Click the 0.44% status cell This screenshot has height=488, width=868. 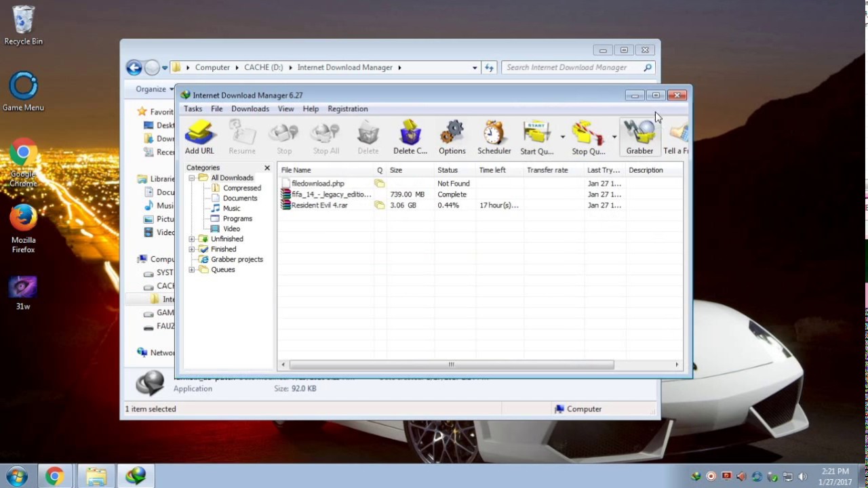448,205
